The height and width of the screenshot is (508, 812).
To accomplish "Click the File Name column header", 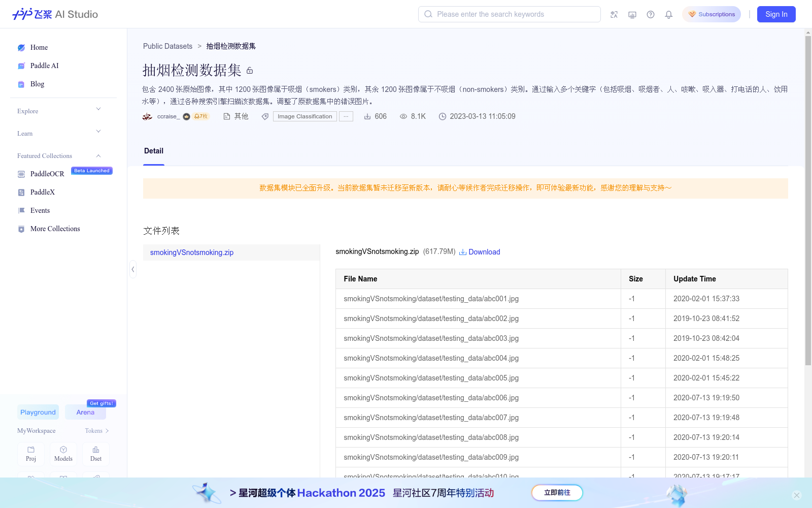I will tap(478, 279).
